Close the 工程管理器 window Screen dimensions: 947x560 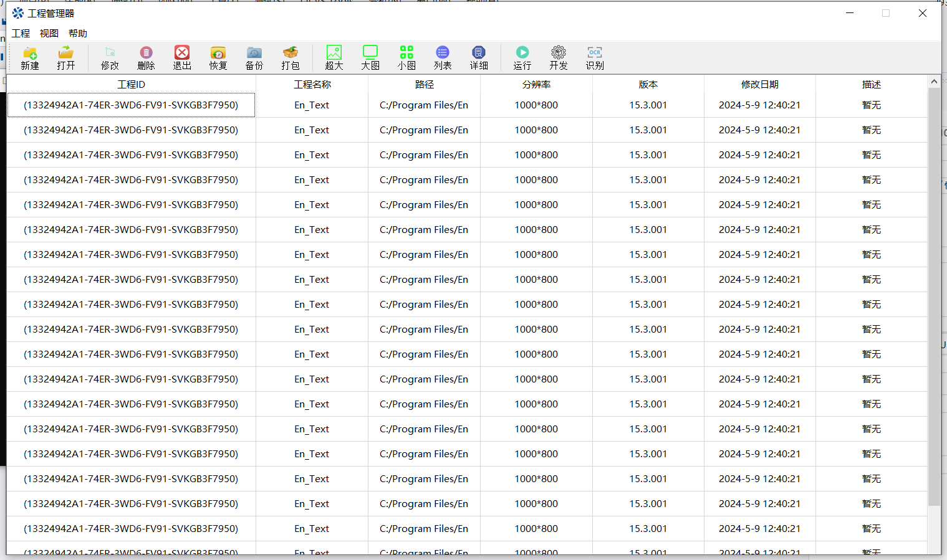pos(923,13)
